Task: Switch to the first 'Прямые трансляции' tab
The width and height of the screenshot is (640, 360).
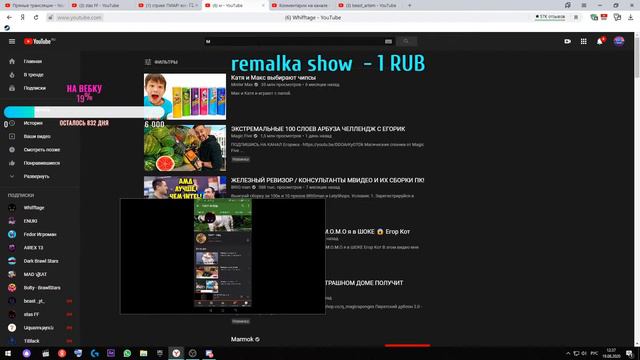Action: pos(34,5)
